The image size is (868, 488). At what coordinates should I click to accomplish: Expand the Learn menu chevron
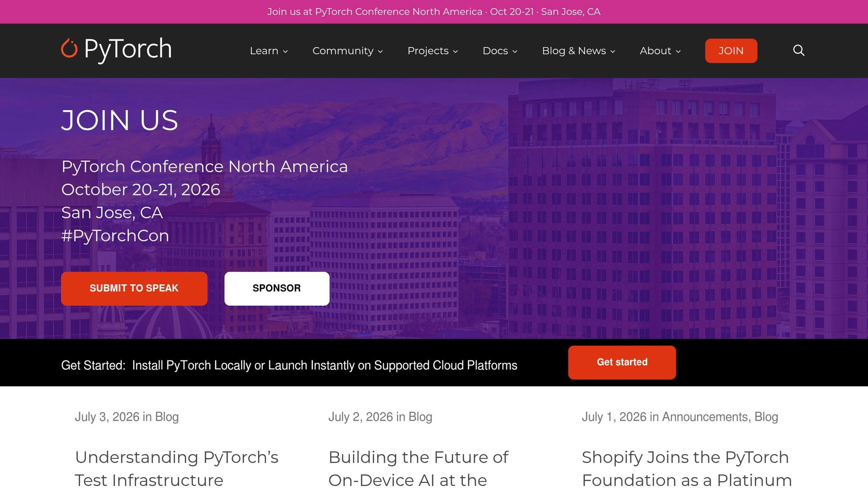[285, 51]
